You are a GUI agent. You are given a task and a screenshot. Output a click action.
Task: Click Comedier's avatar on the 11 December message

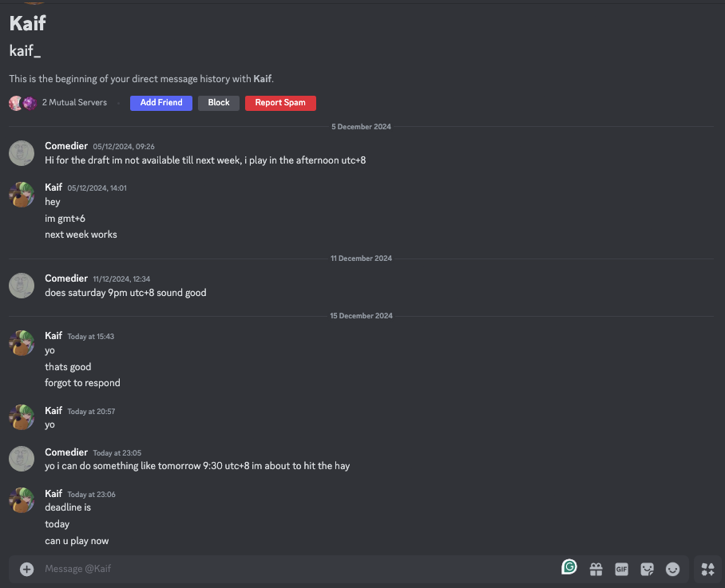(22, 286)
